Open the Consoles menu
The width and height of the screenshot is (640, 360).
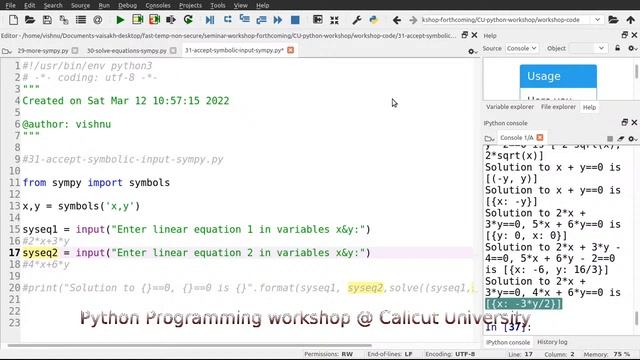pos(158,5)
